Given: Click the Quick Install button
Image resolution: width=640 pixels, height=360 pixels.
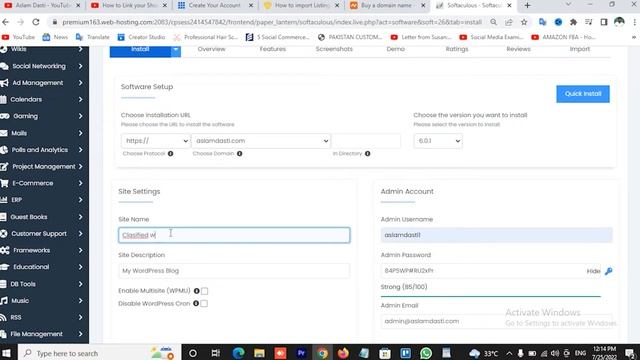Looking at the screenshot, I should pos(583,94).
